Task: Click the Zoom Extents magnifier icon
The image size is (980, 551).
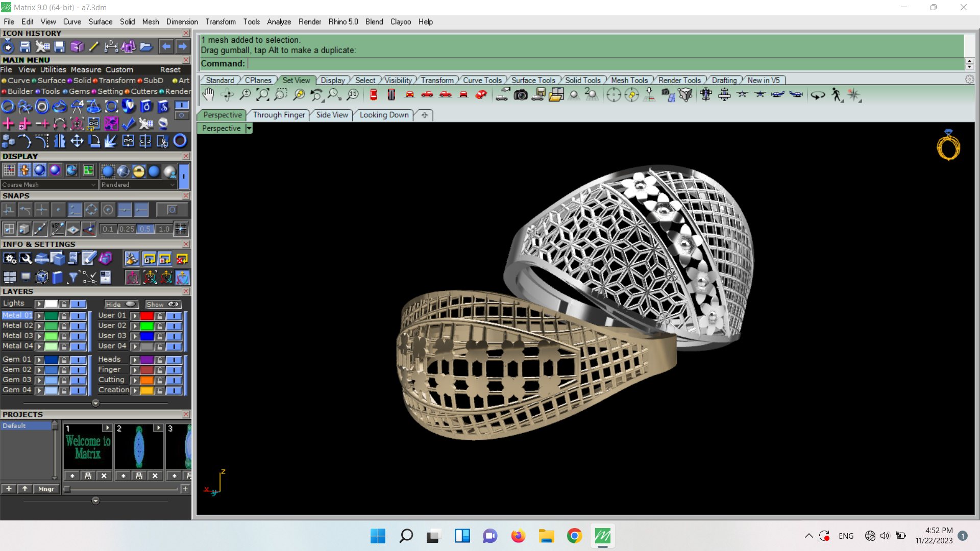Action: [263, 95]
